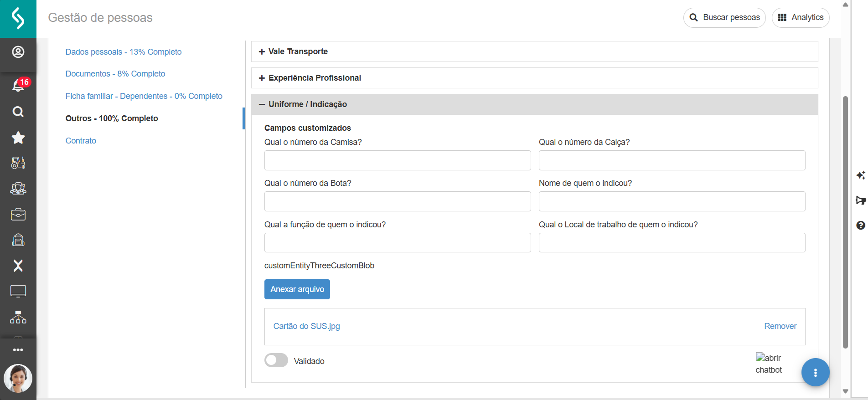
Task: Open favorites star icon in sidebar
Action: click(18, 138)
